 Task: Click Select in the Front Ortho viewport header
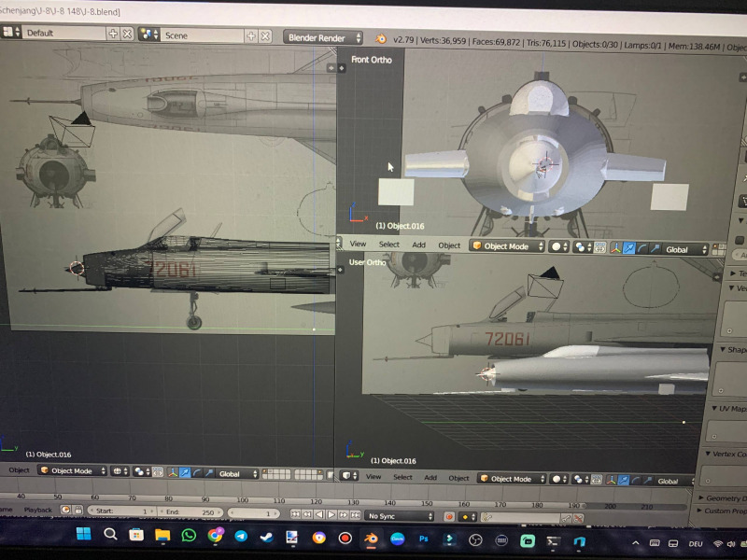pos(388,245)
